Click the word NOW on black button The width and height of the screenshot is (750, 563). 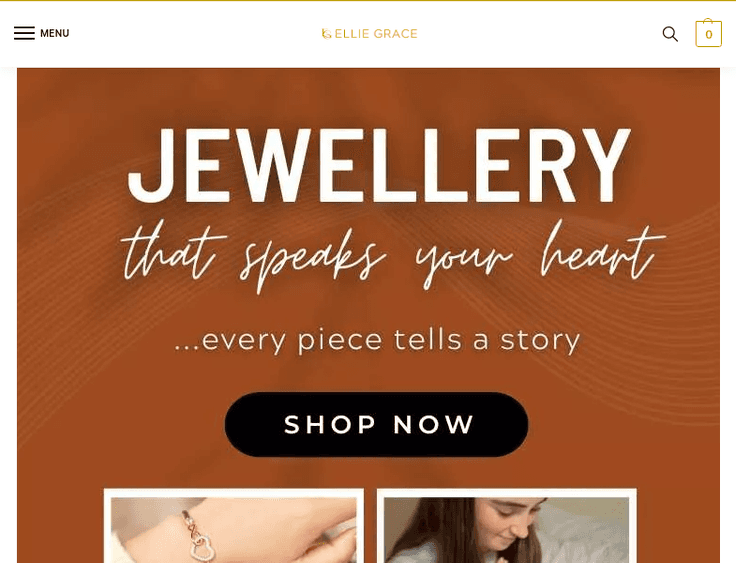pyautogui.click(x=433, y=425)
